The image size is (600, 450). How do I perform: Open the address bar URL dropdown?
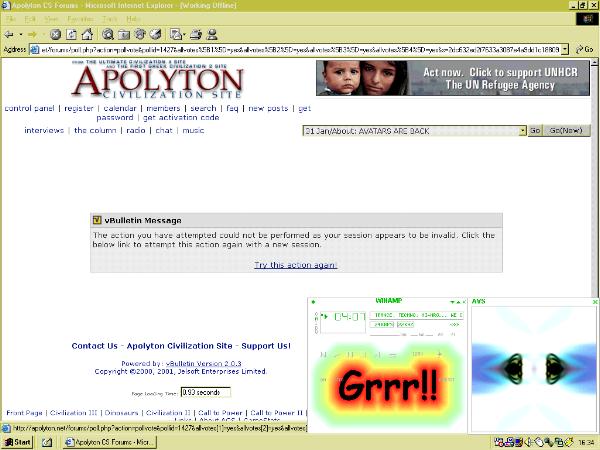(x=565, y=48)
